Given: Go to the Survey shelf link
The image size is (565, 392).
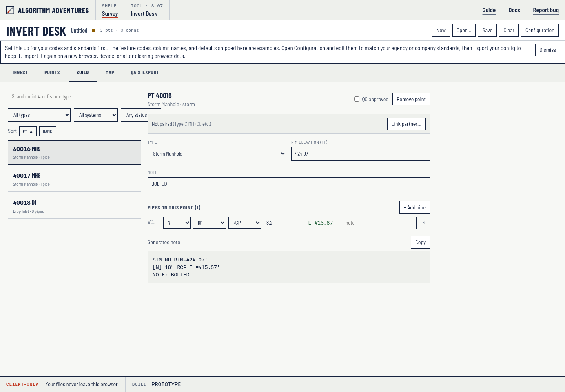Looking at the screenshot, I should coord(110,14).
